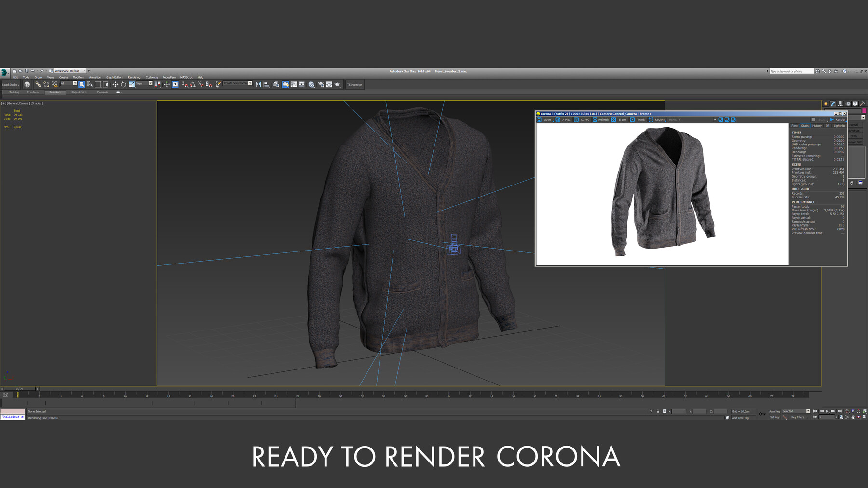
Task: Toggle Window/Crossing selection mode
Action: (107, 84)
